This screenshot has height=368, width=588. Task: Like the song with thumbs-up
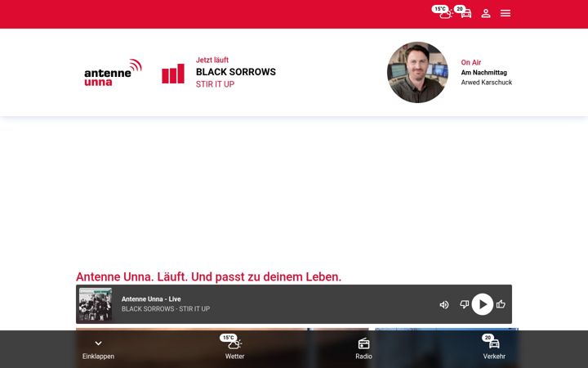coord(501,304)
